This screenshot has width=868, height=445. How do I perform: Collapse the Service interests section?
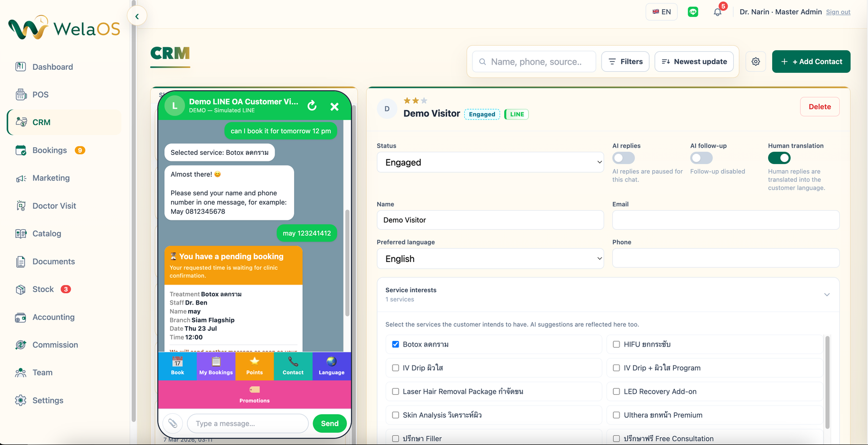[x=826, y=295]
